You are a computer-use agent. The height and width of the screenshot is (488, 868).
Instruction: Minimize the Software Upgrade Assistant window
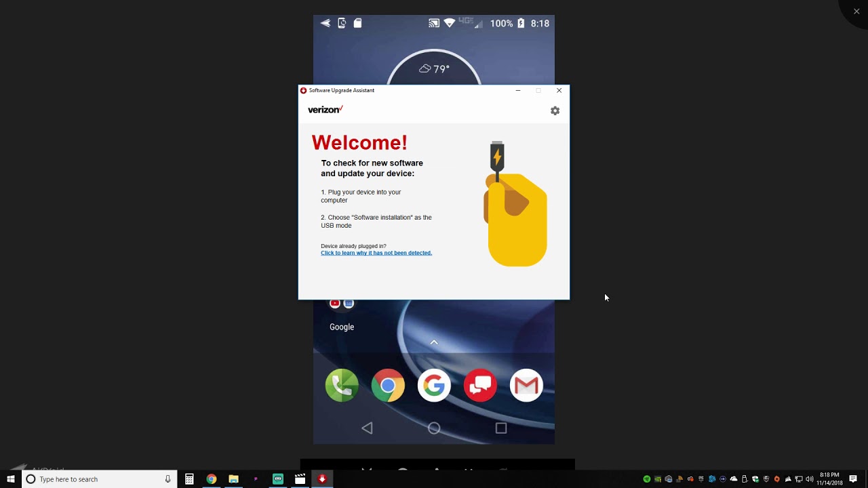pos(518,90)
